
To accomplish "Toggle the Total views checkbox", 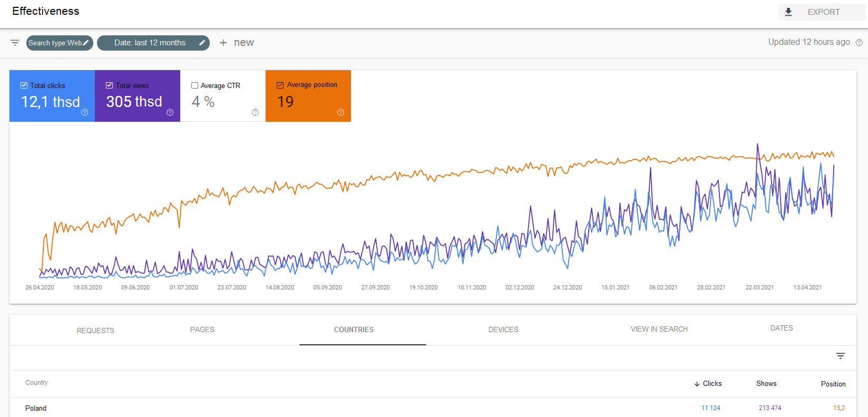I will tap(109, 85).
